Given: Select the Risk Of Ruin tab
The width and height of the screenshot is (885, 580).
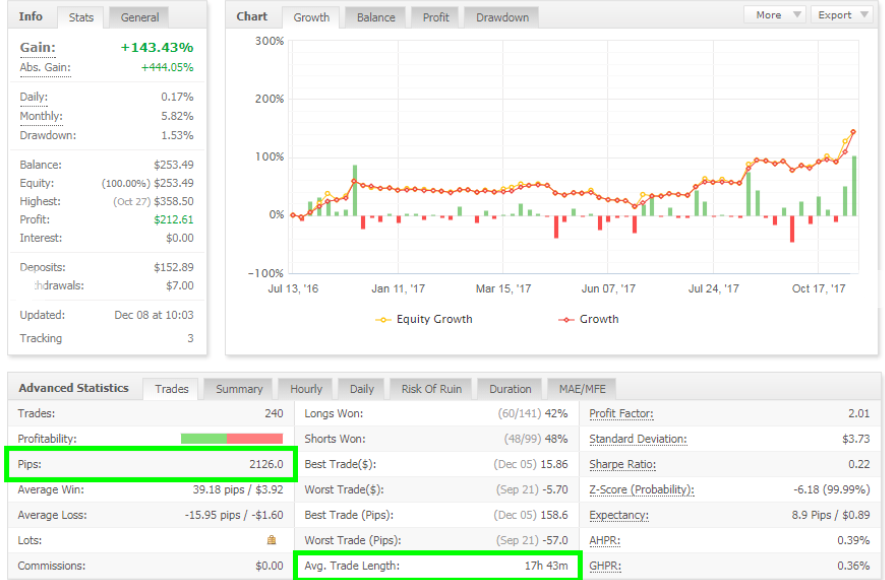Looking at the screenshot, I should 431,389.
